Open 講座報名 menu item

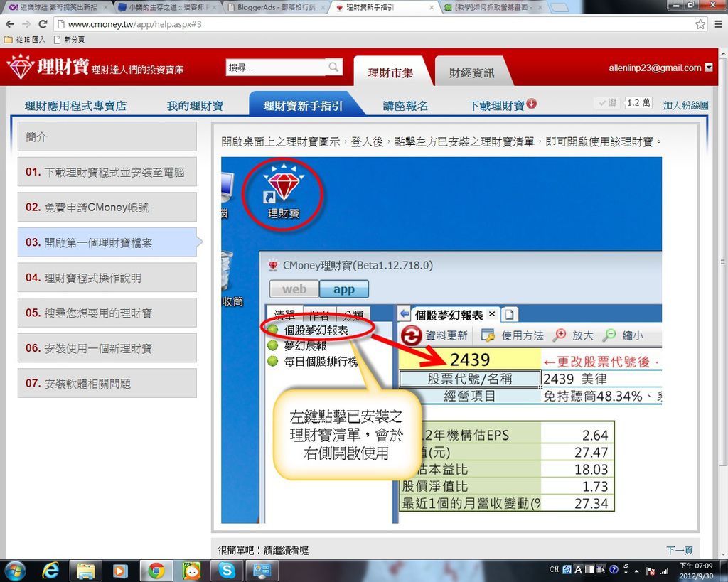pyautogui.click(x=406, y=106)
